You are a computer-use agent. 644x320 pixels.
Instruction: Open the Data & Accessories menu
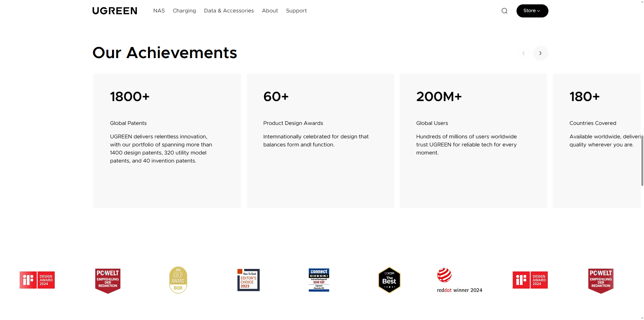229,11
